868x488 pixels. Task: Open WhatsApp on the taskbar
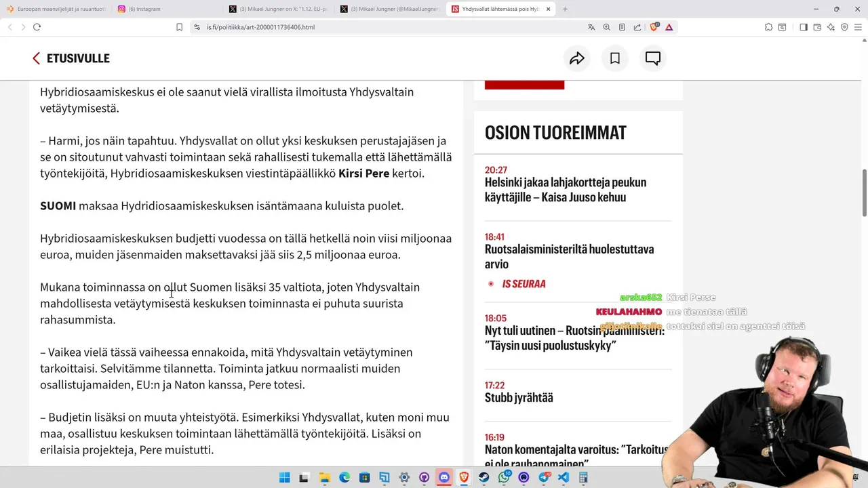[504, 477]
